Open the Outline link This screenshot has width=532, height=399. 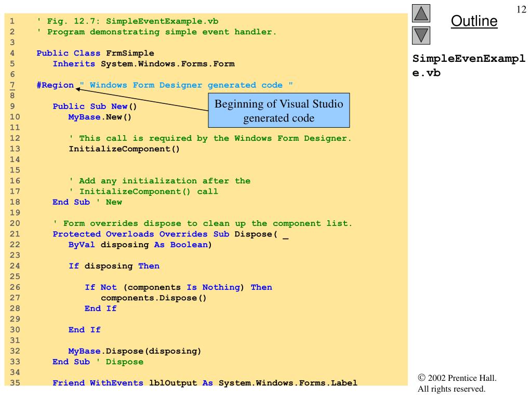[474, 21]
